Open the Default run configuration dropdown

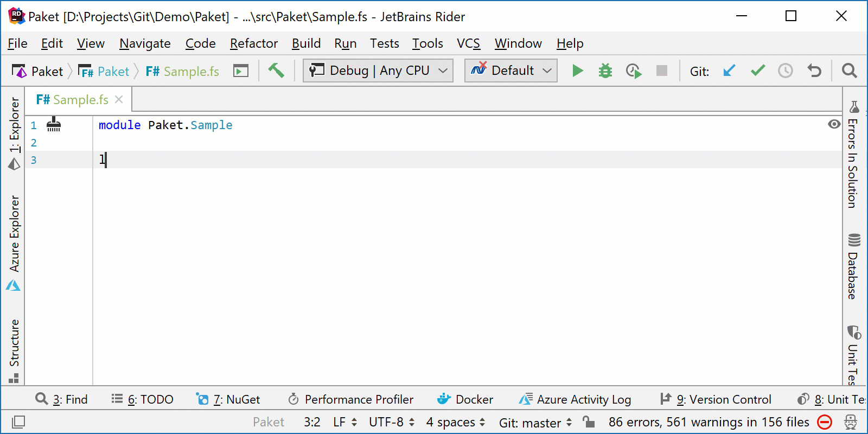511,71
